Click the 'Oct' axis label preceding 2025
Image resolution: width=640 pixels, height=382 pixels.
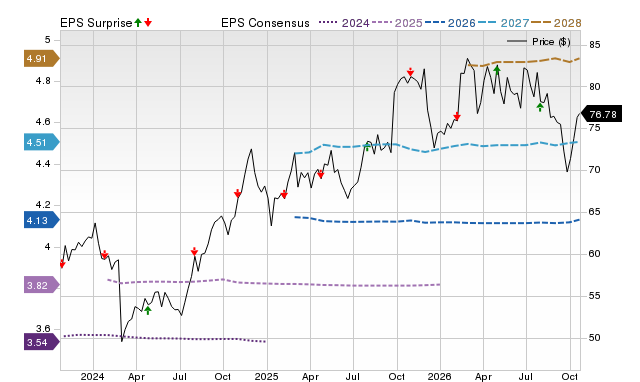[223, 376]
